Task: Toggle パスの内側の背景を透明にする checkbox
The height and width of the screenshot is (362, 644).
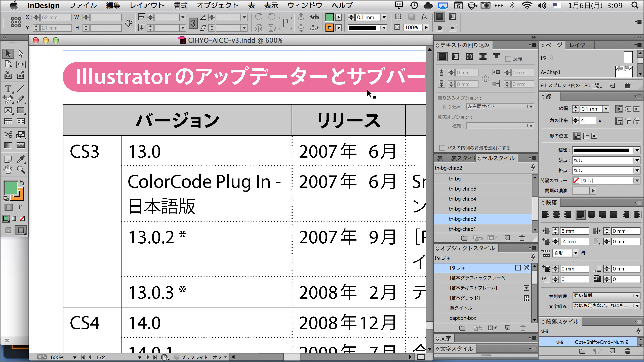Action: 442,148
